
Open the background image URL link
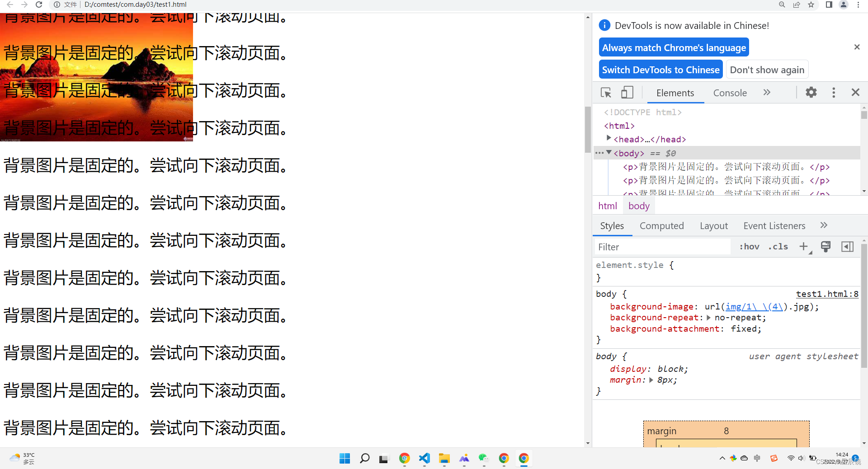755,307
